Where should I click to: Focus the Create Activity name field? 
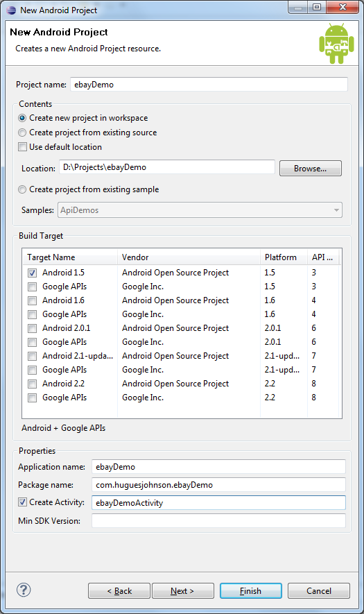(219, 503)
